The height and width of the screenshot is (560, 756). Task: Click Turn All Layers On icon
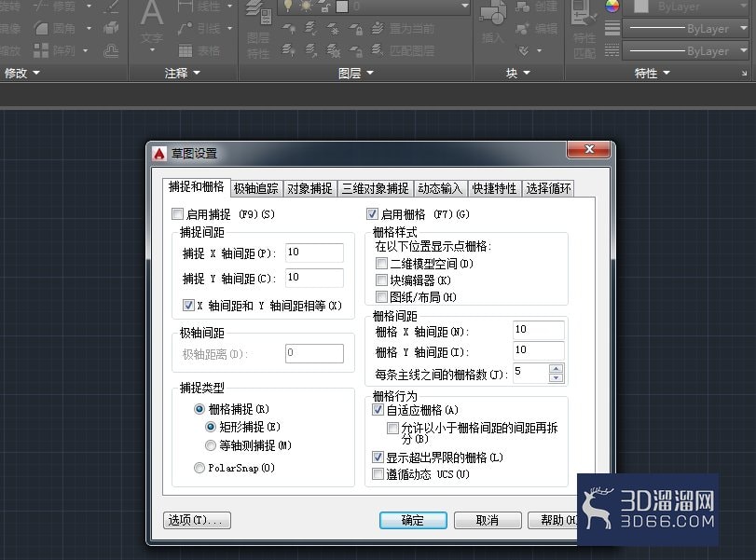click(288, 50)
